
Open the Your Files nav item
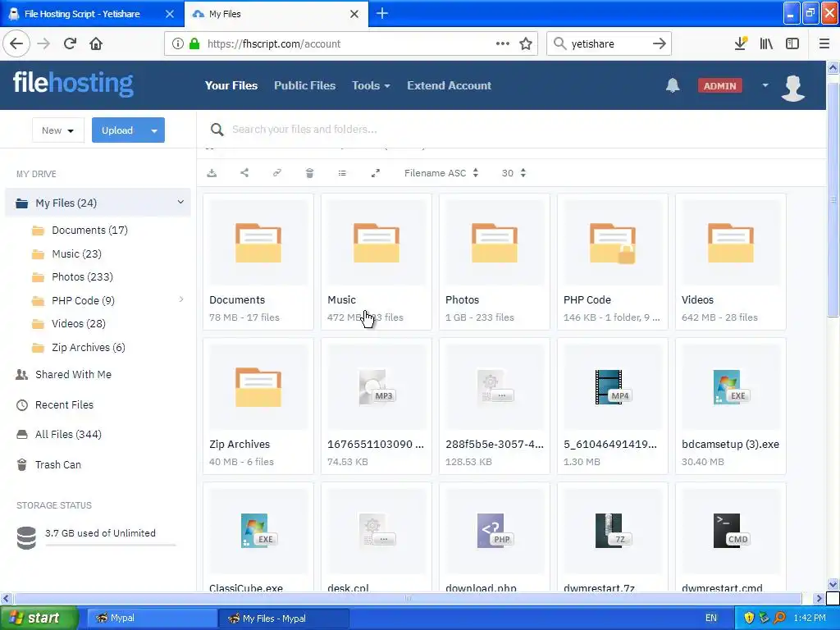coord(231,85)
